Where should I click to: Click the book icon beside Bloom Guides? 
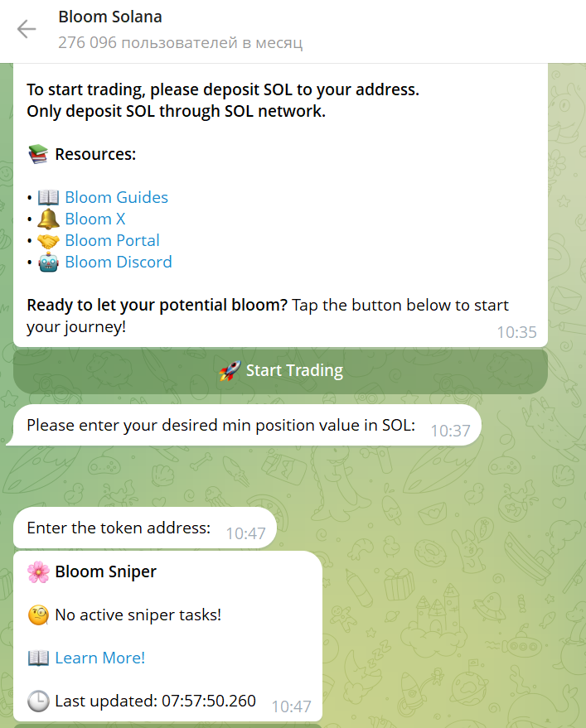click(x=48, y=197)
